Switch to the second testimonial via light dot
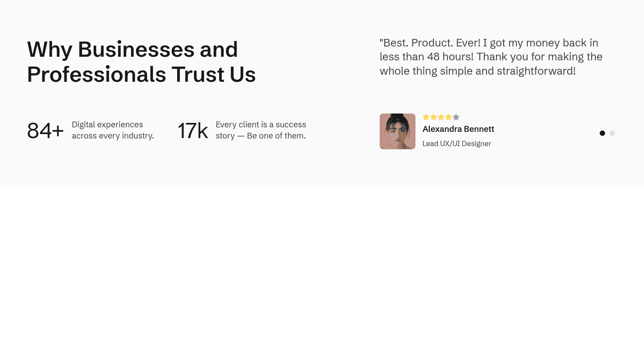The image size is (644, 362). (612, 133)
